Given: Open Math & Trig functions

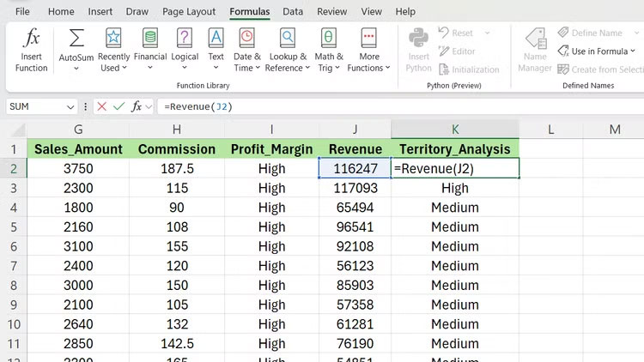Looking at the screenshot, I should tap(328, 48).
